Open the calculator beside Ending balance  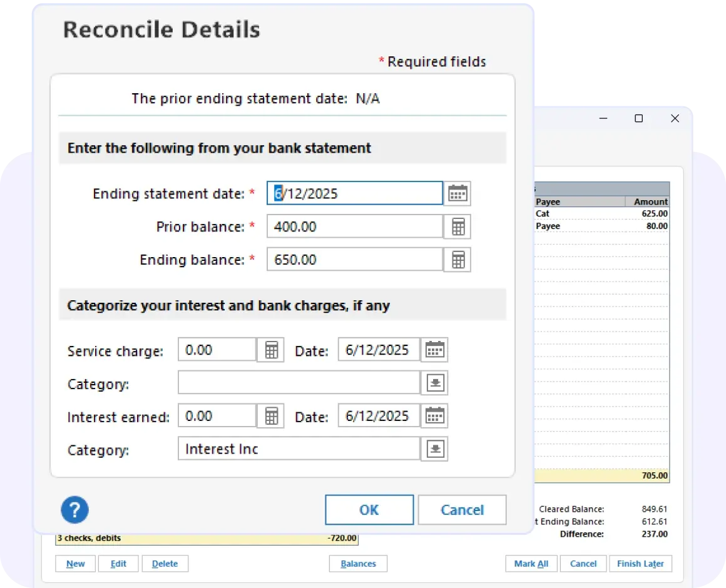(x=458, y=260)
